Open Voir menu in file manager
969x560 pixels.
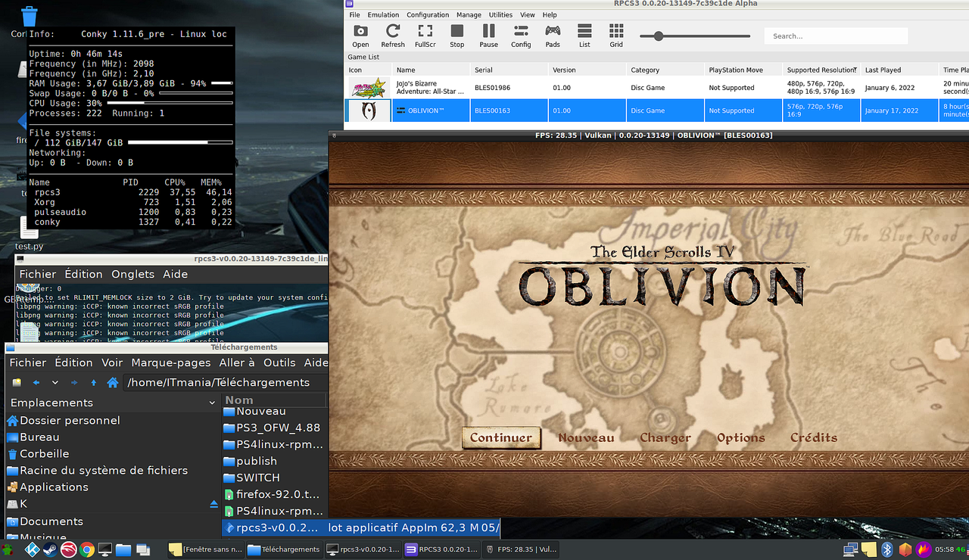tap(112, 362)
